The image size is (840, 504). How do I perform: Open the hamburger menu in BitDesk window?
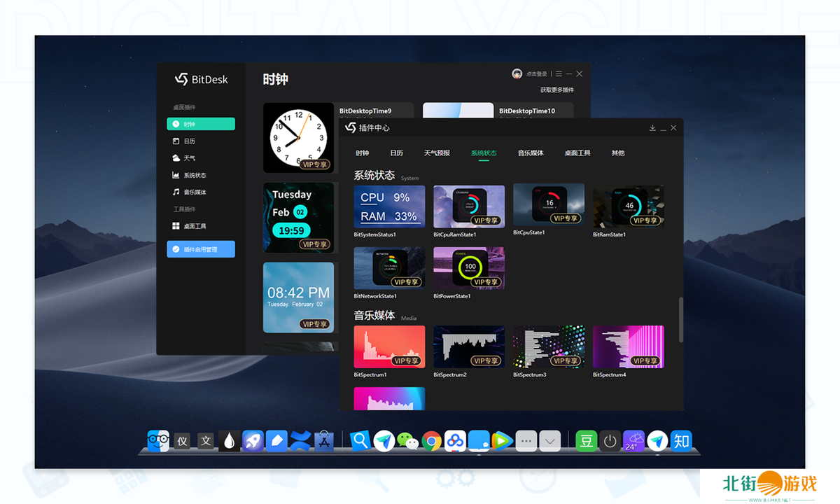559,73
